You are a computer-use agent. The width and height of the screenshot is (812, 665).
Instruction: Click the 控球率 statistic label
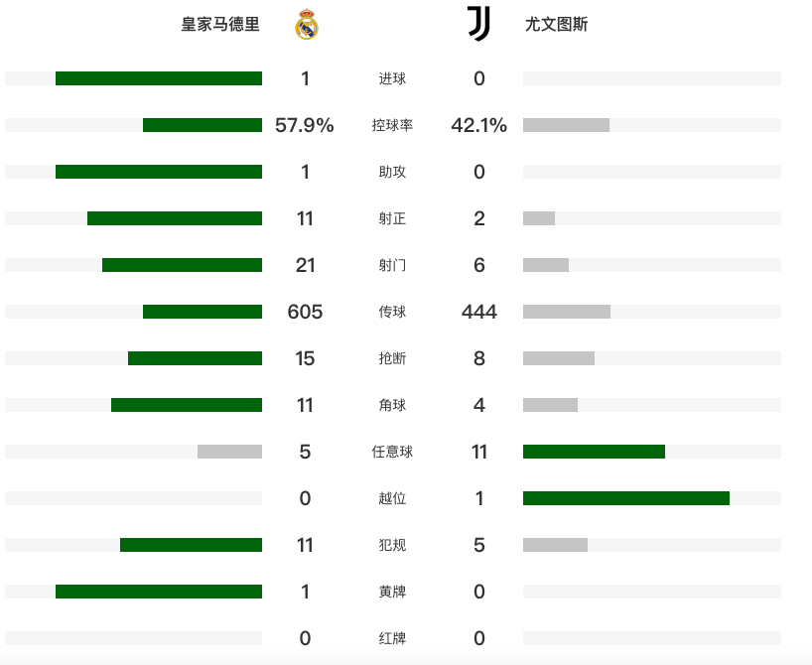click(x=392, y=125)
